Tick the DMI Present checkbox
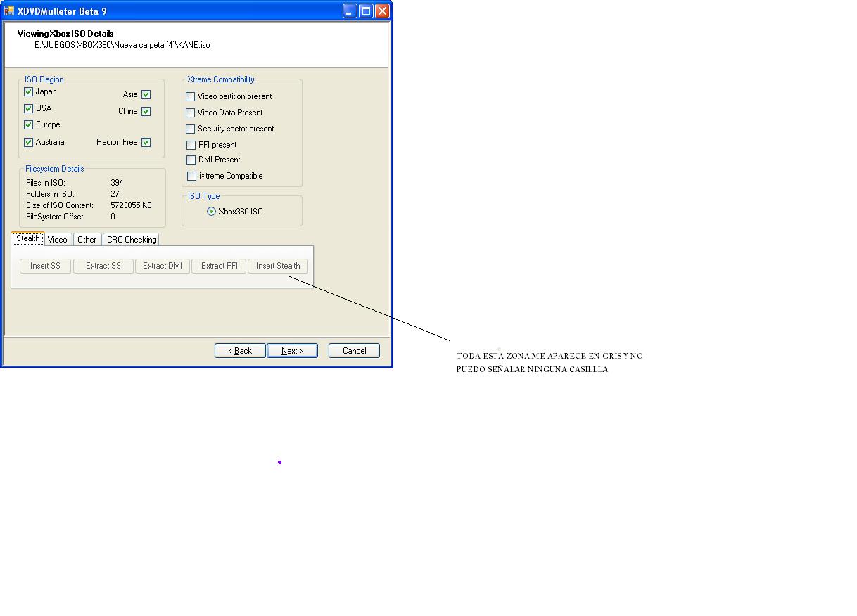Viewport: 857px width, 616px height. point(191,160)
